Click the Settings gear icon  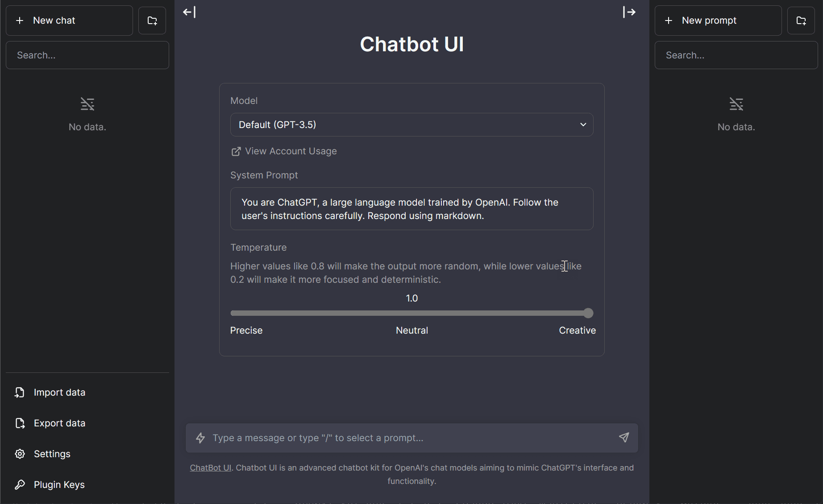[x=20, y=454]
